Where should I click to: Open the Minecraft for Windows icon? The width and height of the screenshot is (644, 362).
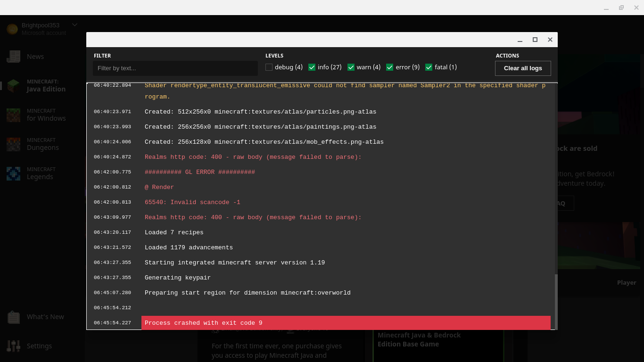(x=14, y=115)
